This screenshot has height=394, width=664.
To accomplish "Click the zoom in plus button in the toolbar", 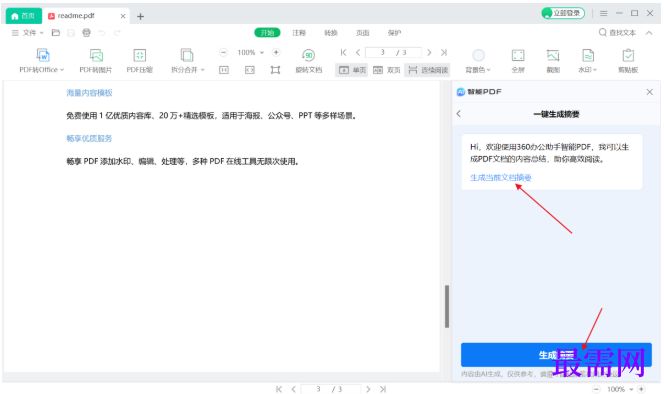I will pos(276,52).
